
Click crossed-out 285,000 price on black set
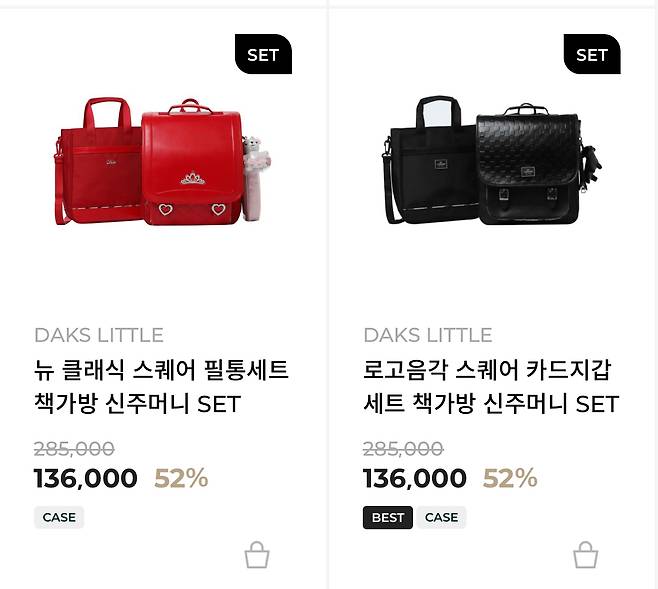[x=403, y=449]
